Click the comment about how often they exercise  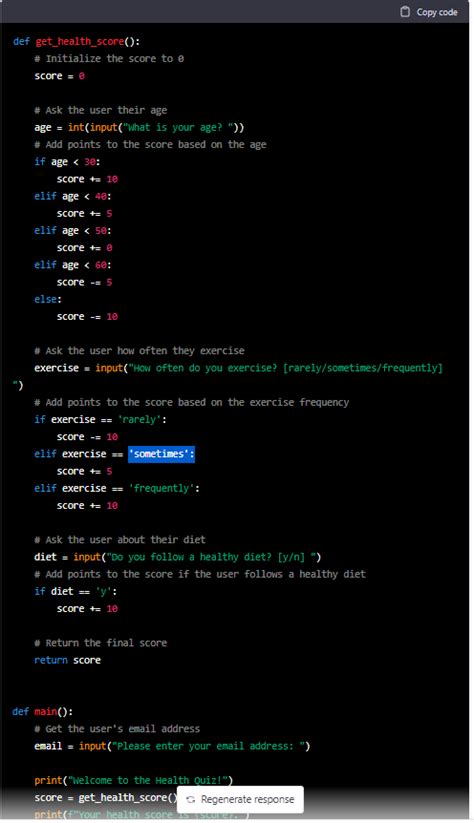[x=140, y=351]
